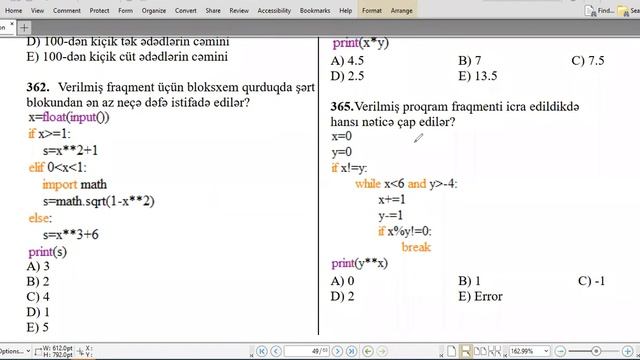This screenshot has width=640, height=360.
Task: Click answer 'E) 13.5'
Action: click(x=478, y=76)
